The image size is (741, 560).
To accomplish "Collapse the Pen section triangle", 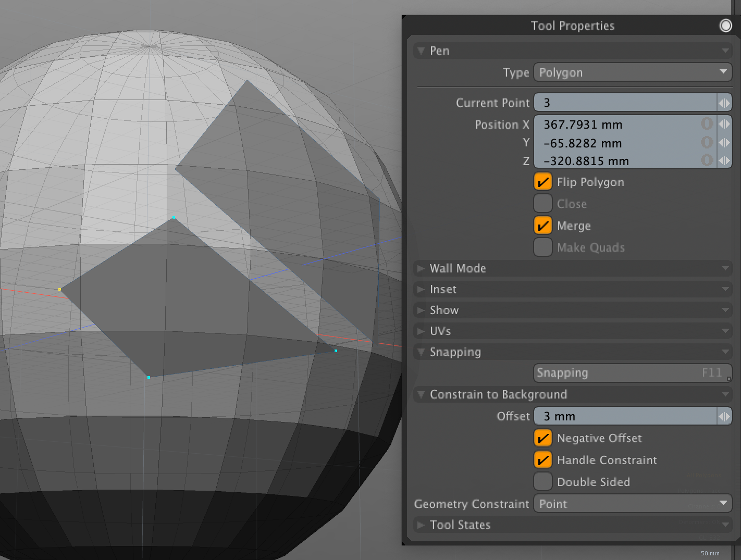I will [x=421, y=51].
